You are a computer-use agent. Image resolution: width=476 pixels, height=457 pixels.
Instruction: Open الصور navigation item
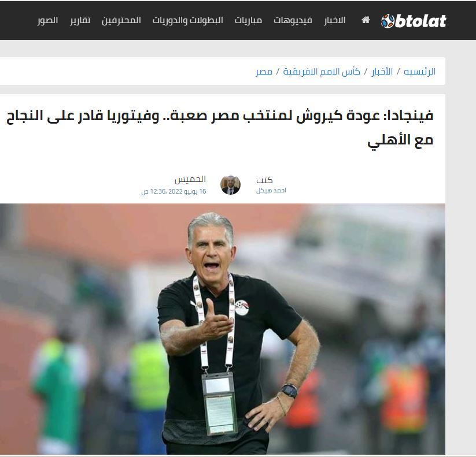pos(47,20)
